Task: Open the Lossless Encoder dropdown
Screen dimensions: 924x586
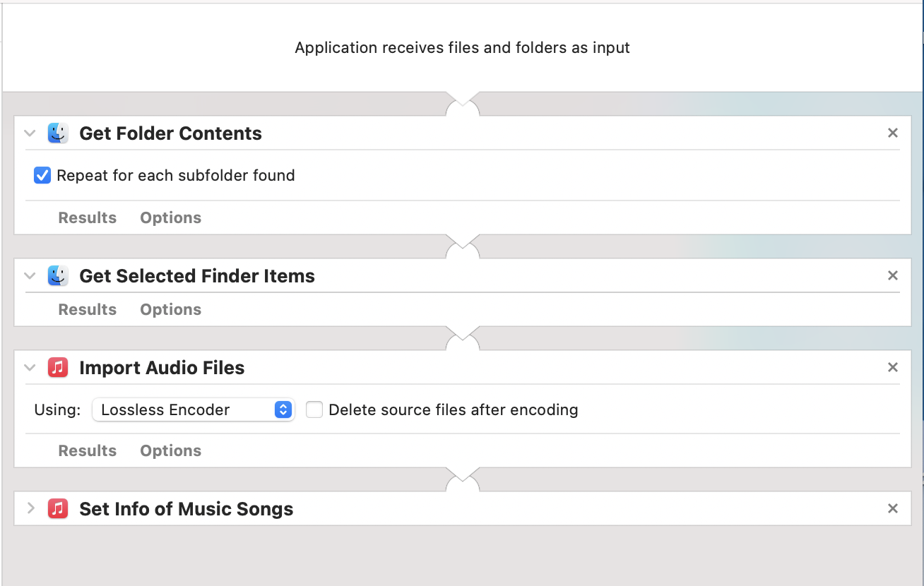Action: tap(193, 410)
